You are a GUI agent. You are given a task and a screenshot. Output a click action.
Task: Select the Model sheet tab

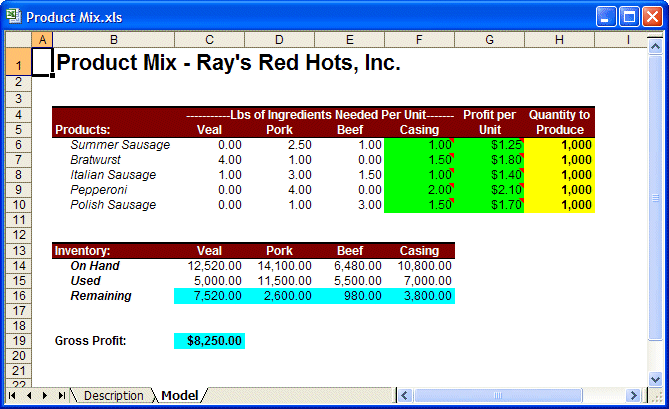tap(180, 395)
